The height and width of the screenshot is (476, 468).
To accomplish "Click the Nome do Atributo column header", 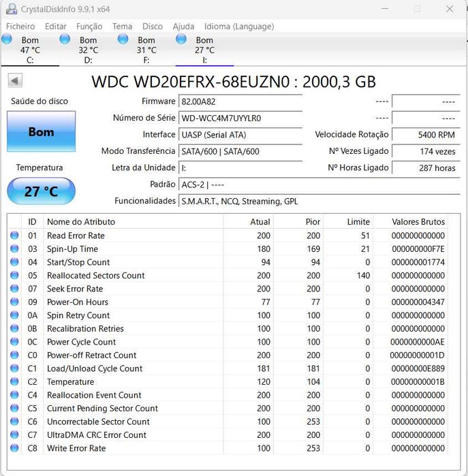I will point(134,221).
